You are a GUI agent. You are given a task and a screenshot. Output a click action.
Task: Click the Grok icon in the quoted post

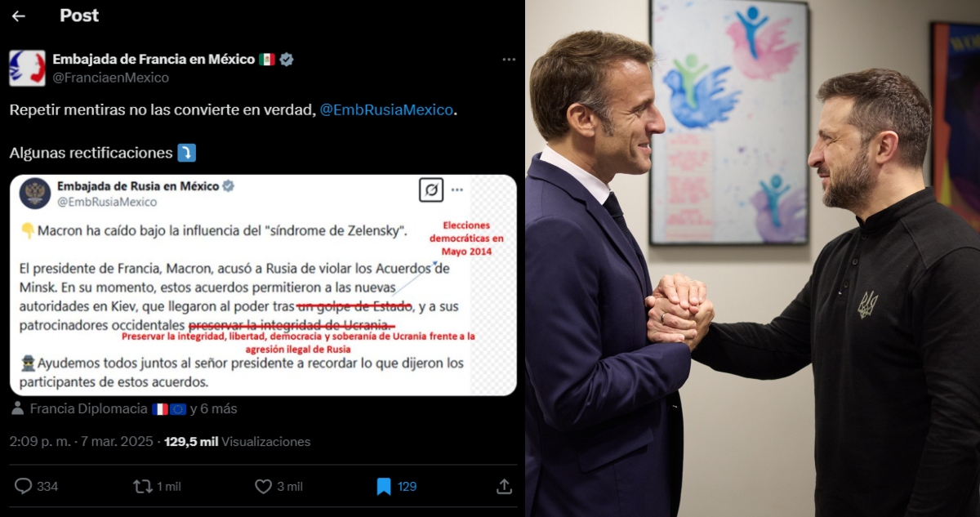coord(430,190)
